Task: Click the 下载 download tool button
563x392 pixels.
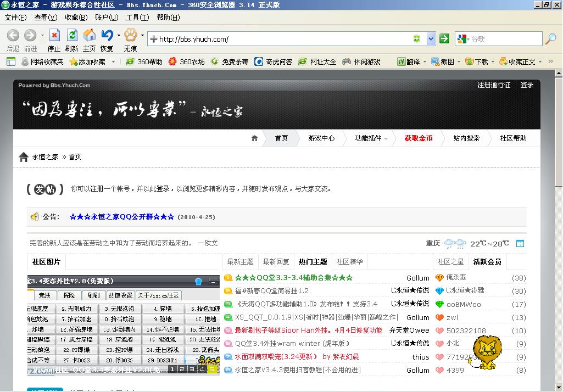Action: click(476, 61)
